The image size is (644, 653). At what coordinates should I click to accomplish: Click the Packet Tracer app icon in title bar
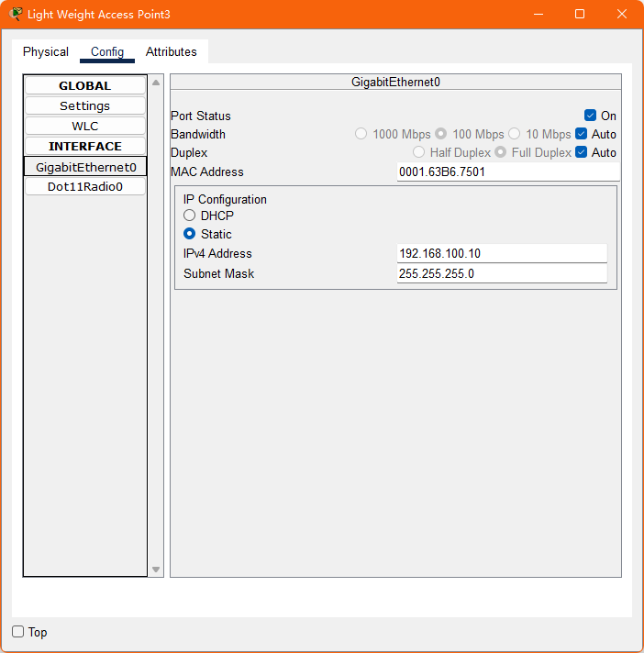point(16,14)
